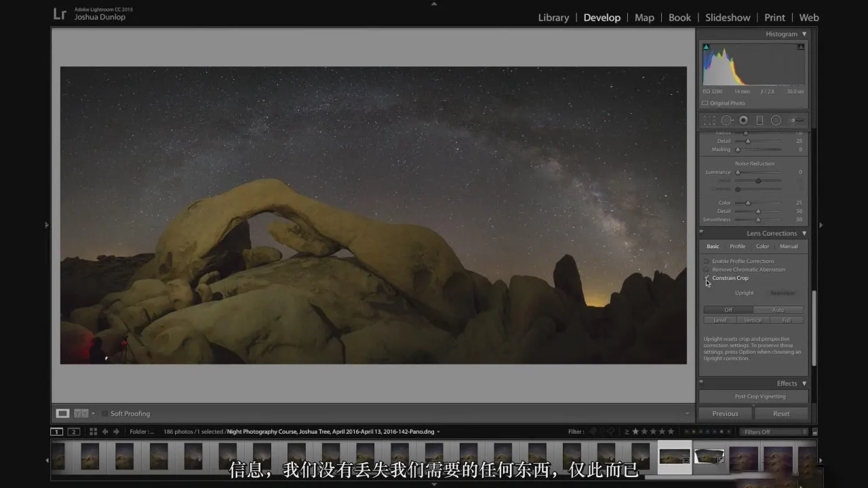The image size is (868, 488).
Task: Expand the toolbar options dropdown arrow
Action: pos(687,413)
